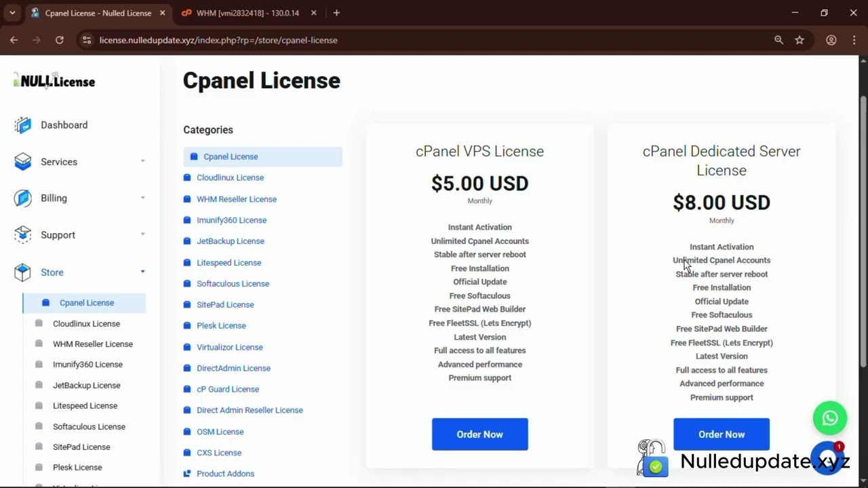Select Cpanel License in sidebar Store submenu
The height and width of the screenshot is (488, 868).
pos(85,303)
